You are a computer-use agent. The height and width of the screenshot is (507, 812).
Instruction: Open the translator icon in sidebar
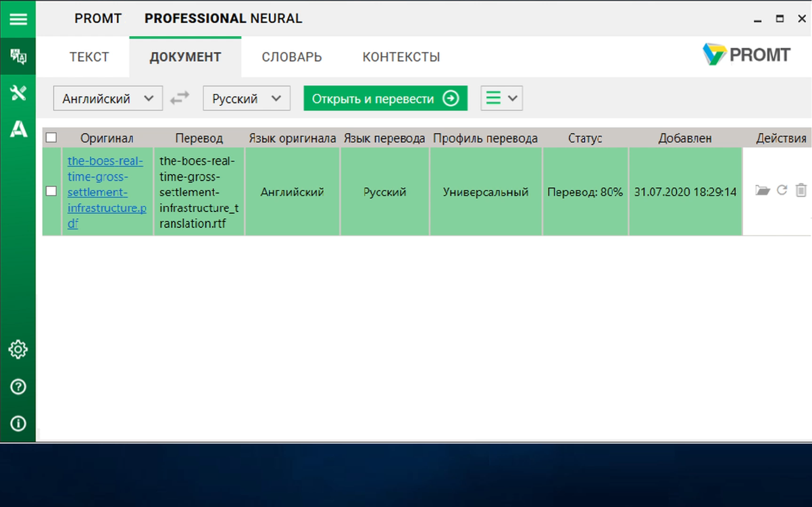18,56
